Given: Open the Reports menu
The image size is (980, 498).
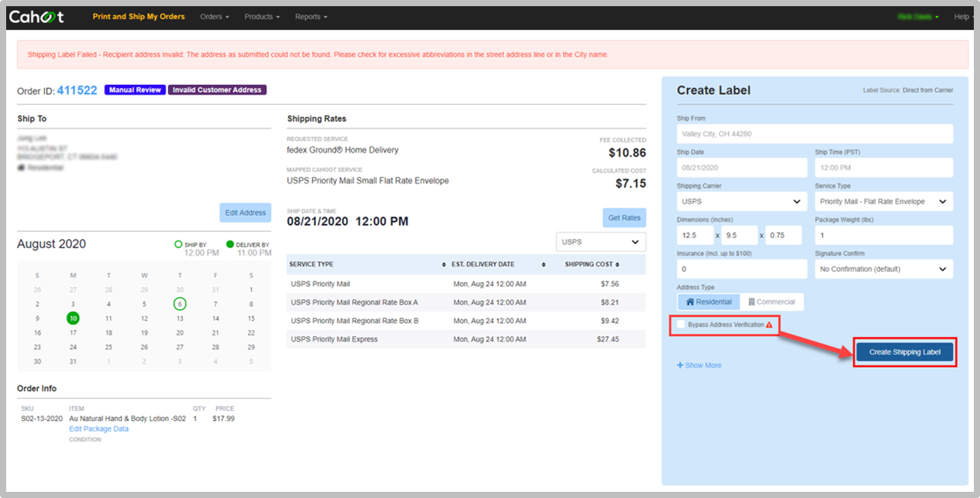Looking at the screenshot, I should pos(311,16).
